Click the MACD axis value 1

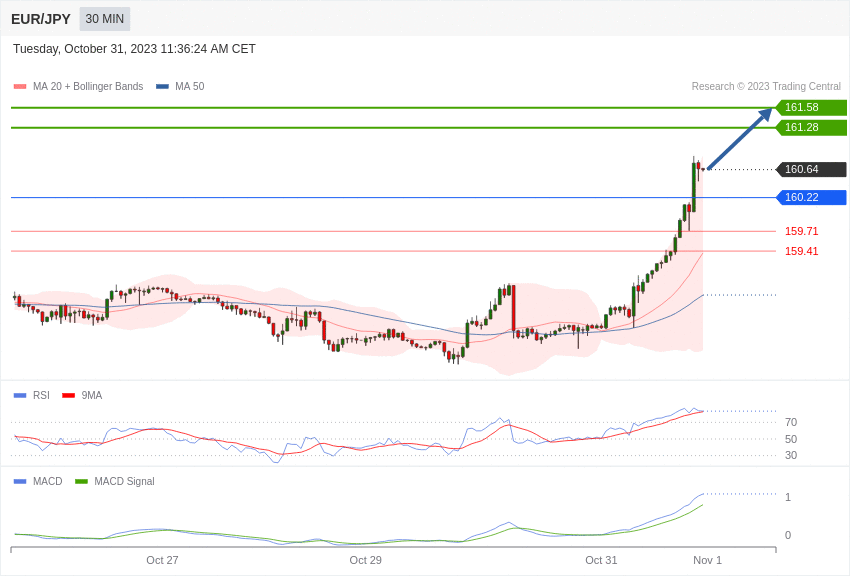pos(788,497)
